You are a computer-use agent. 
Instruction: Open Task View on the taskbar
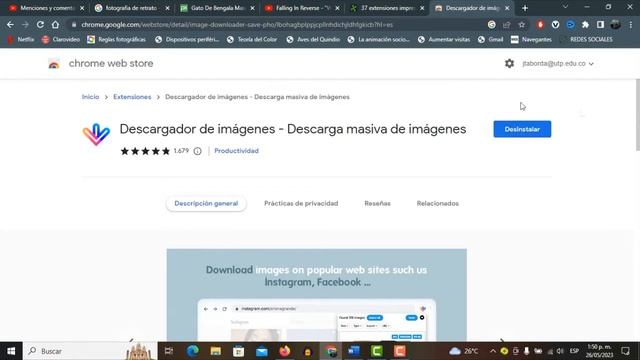(x=169, y=351)
